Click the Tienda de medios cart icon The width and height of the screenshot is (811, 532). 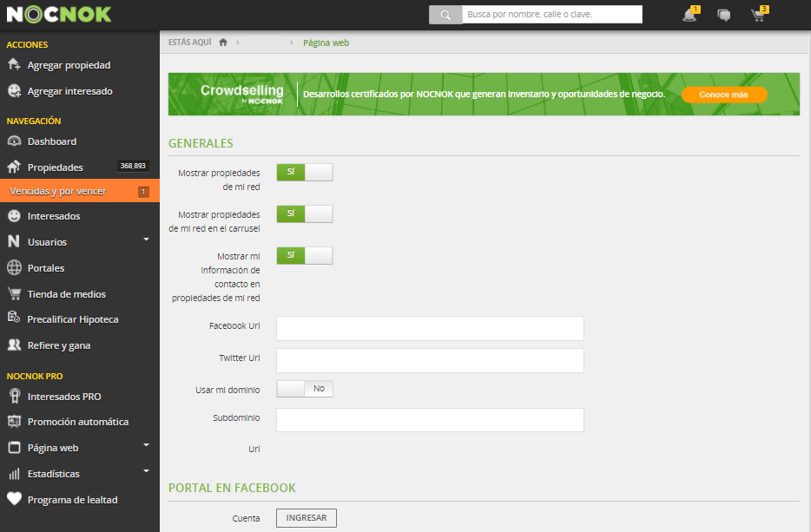[14, 293]
